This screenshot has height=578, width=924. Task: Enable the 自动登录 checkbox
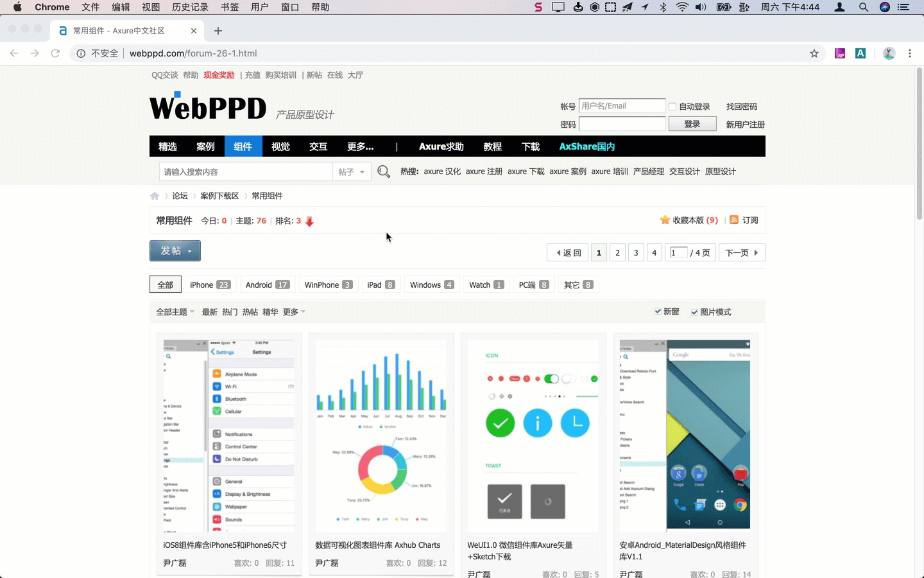pyautogui.click(x=672, y=107)
